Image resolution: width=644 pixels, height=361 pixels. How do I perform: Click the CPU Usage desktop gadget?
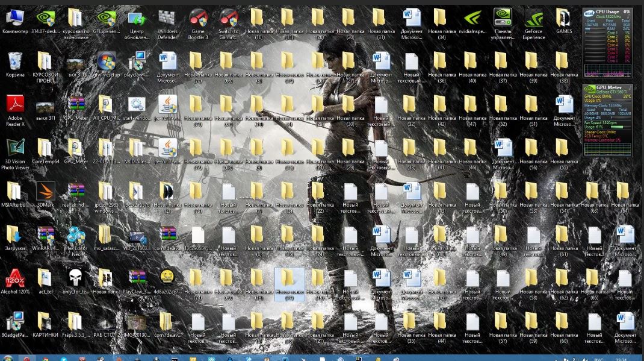pyautogui.click(x=607, y=43)
